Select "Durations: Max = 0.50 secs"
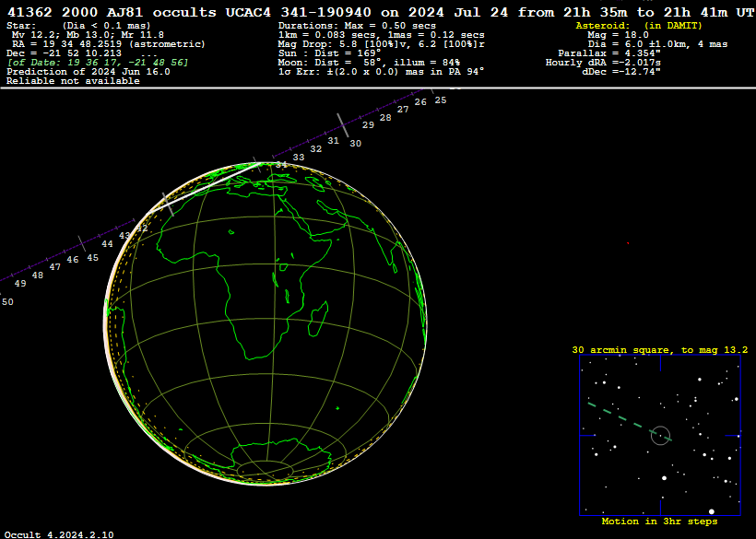756x539 pixels. (357, 26)
